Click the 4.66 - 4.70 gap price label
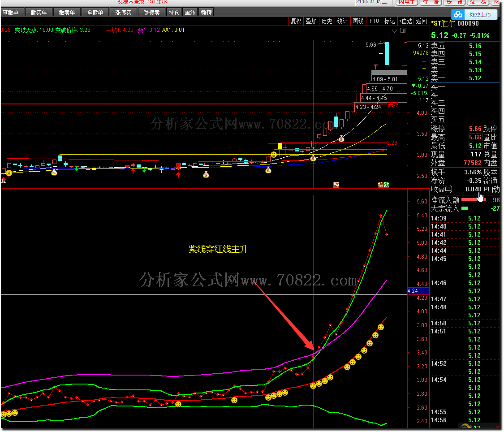The width and height of the screenshot is (504, 432). point(380,89)
